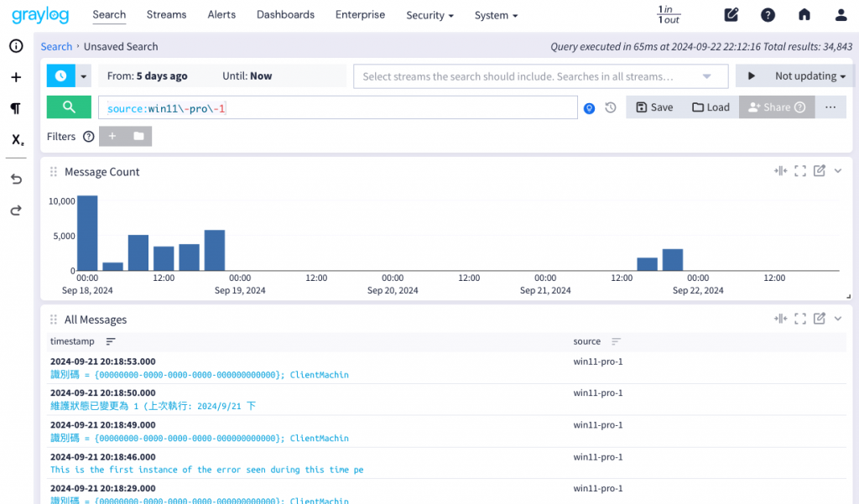Viewport: 859px width, 504px height.
Task: Open the time range clock button
Action: point(60,75)
